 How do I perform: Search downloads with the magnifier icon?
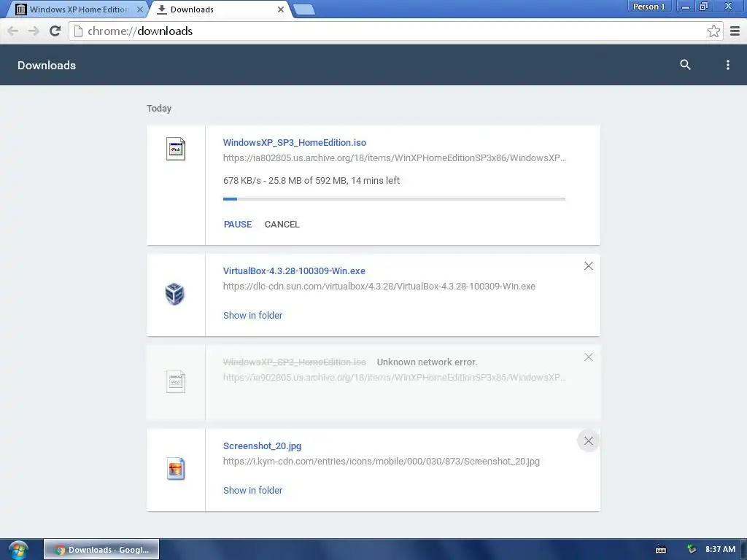pyautogui.click(x=685, y=65)
